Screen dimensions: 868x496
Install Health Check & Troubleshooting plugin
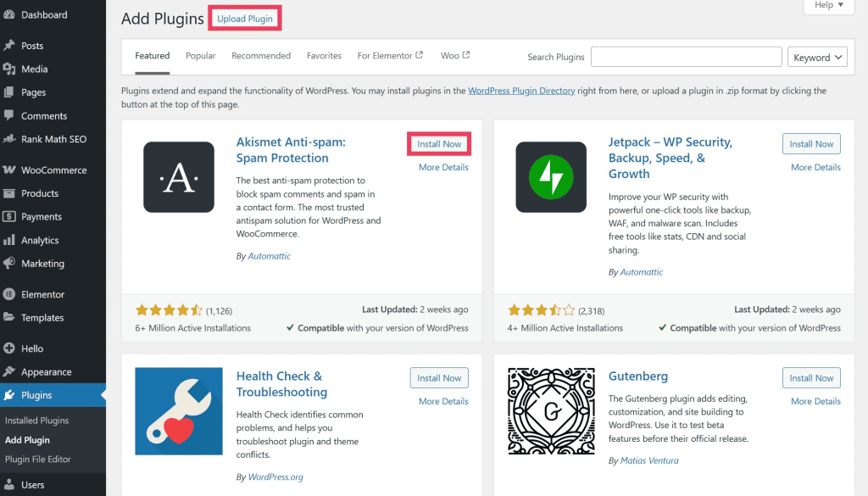[439, 378]
